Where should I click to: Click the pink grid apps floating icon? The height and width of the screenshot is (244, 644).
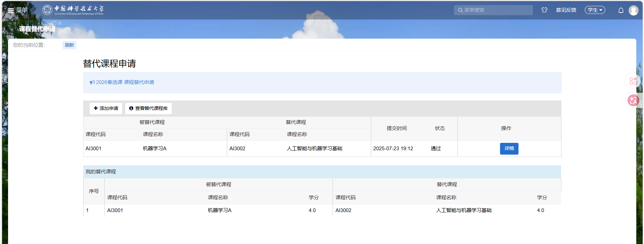633,81
